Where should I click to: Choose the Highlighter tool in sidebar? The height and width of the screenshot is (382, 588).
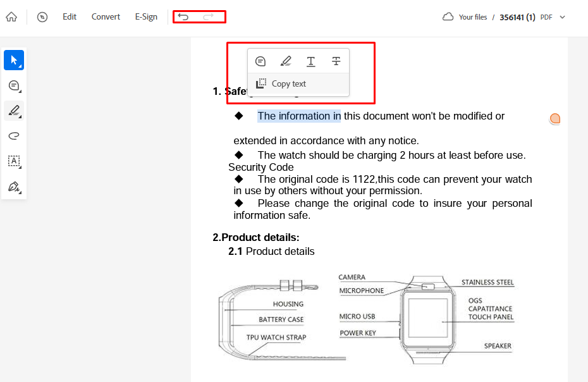[14, 111]
